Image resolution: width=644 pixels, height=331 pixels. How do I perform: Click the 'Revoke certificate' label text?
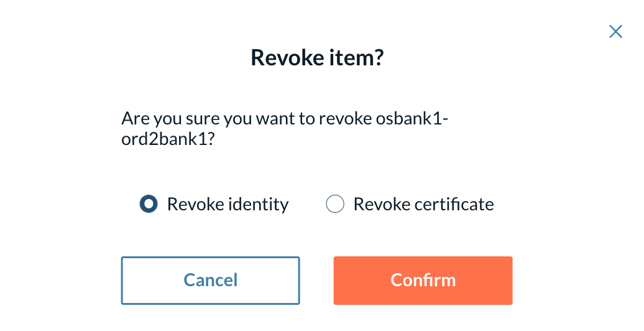tap(423, 204)
